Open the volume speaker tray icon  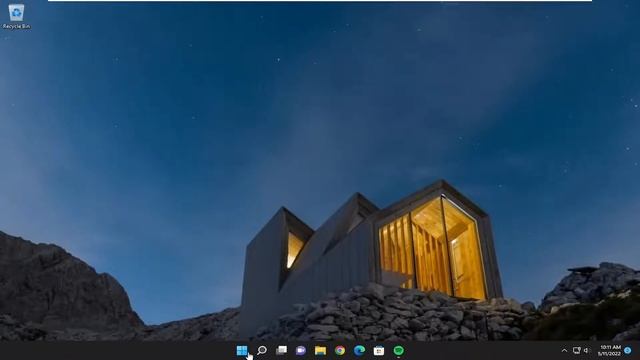click(586, 350)
